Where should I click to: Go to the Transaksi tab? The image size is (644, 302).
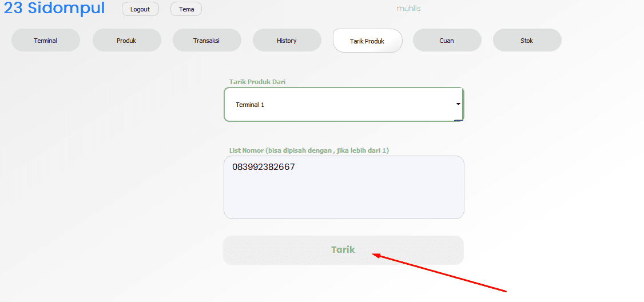pos(206,41)
